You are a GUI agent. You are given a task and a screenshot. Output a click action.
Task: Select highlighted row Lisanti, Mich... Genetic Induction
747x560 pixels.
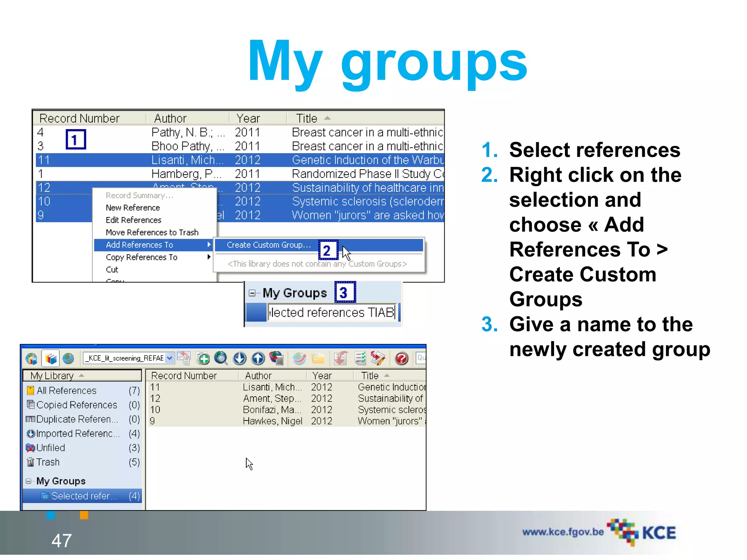[x=240, y=160]
